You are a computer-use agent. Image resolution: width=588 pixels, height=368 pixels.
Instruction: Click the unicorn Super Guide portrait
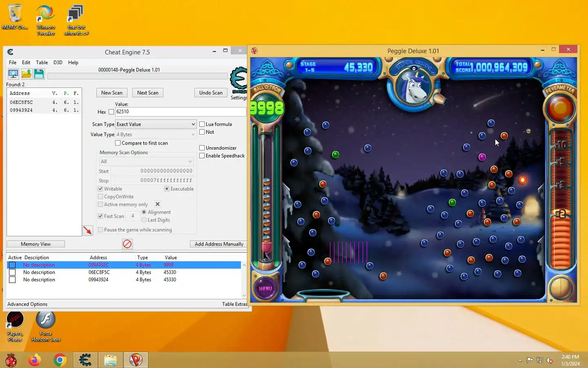(415, 88)
